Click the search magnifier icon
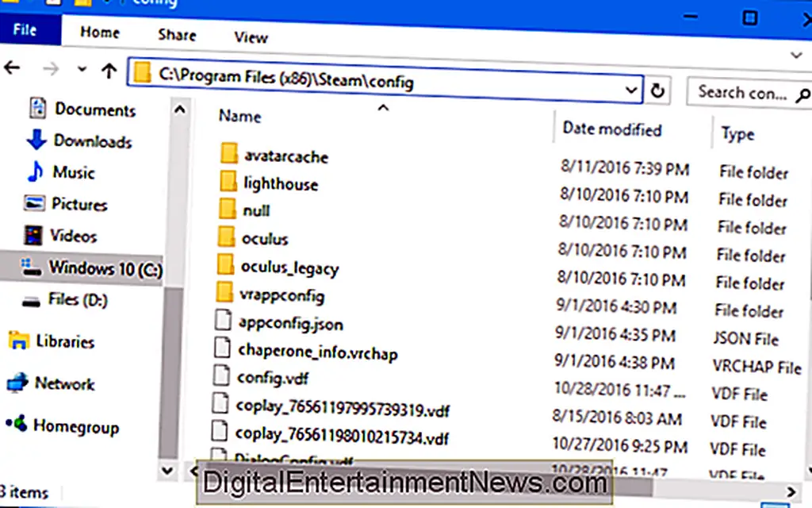This screenshot has width=812, height=508. coord(801,94)
